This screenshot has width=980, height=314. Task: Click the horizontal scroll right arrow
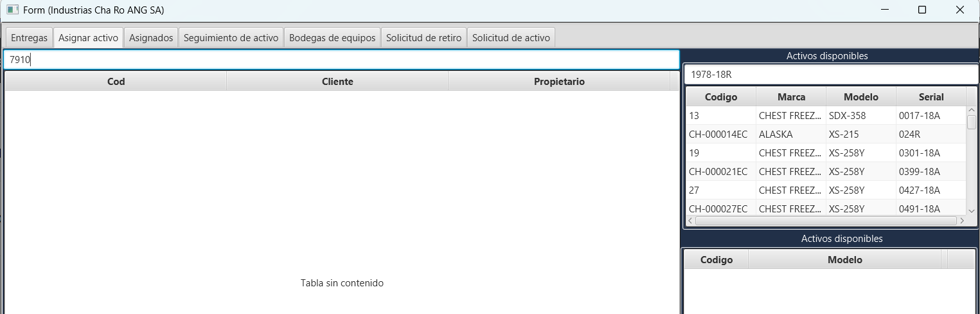coord(961,221)
